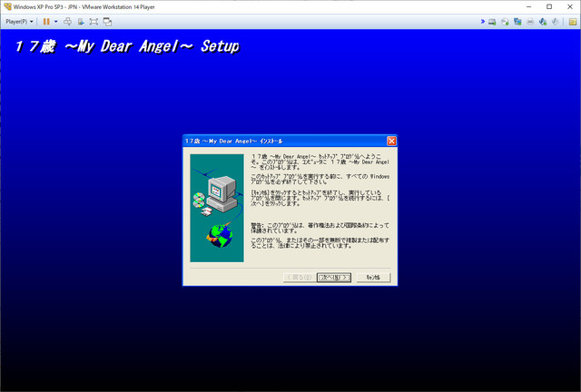Maximize the VMware Player window

point(549,6)
